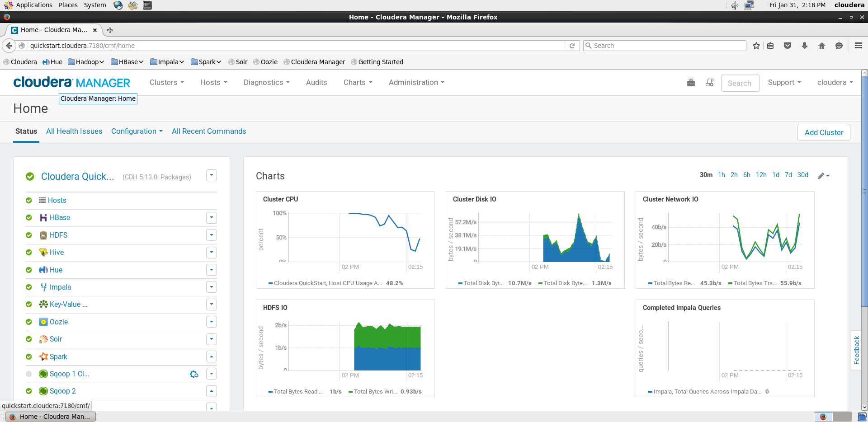The width and height of the screenshot is (868, 422).
Task: Click the terminal icon in the top panel
Action: (147, 5)
